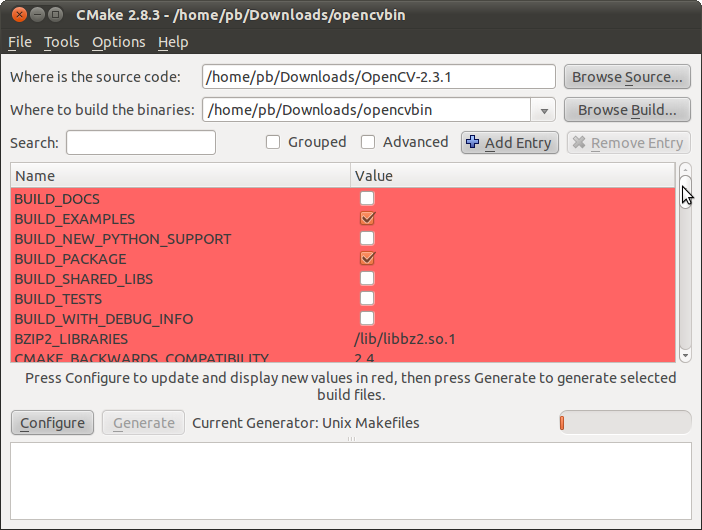Viewport: 702px width, 530px height.
Task: Click the Browse Source button
Action: point(627,77)
